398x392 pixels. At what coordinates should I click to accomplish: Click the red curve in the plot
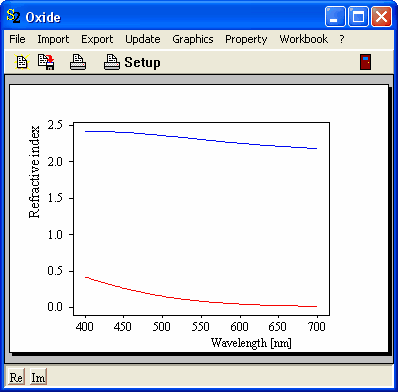[201, 301]
